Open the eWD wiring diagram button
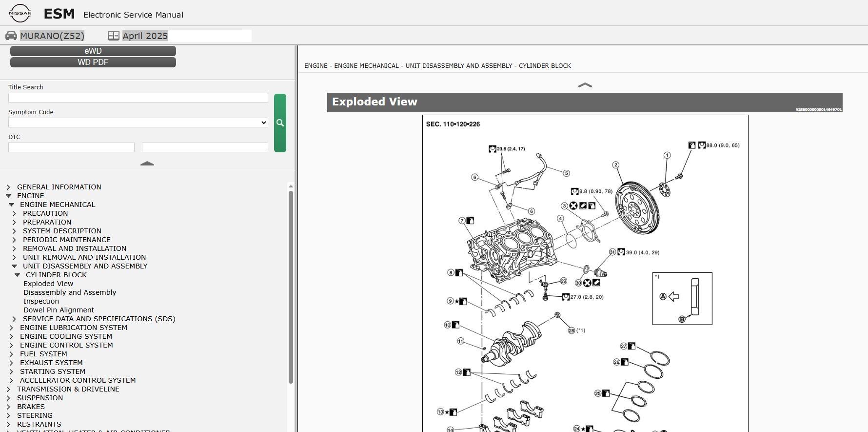The image size is (868, 432). point(93,51)
